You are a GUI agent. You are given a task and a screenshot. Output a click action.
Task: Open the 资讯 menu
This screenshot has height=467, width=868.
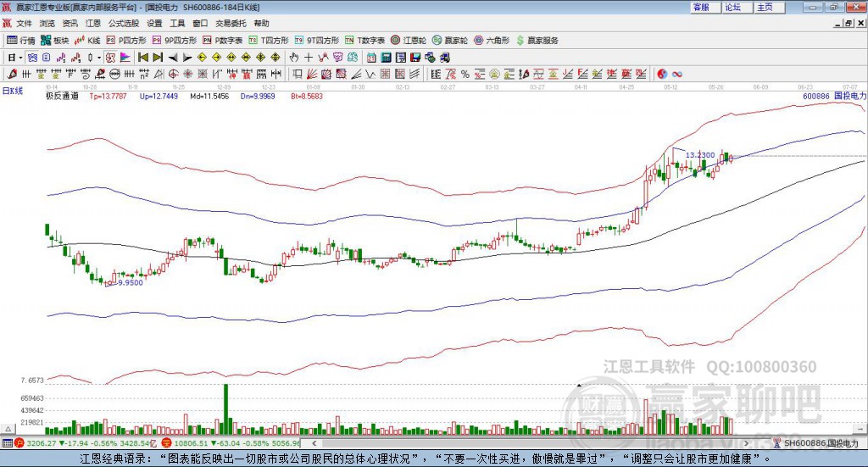(70, 23)
